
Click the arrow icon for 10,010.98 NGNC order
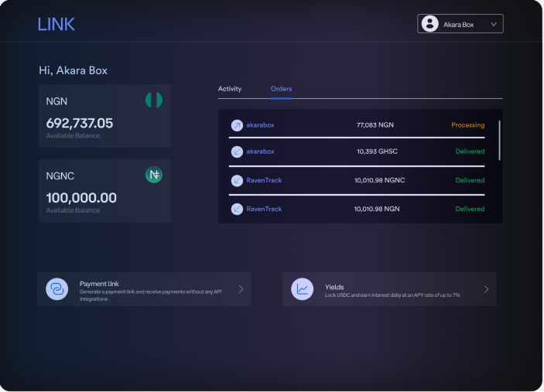click(237, 180)
